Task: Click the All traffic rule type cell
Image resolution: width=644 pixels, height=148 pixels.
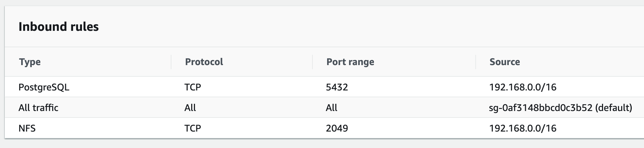Action: (x=38, y=108)
